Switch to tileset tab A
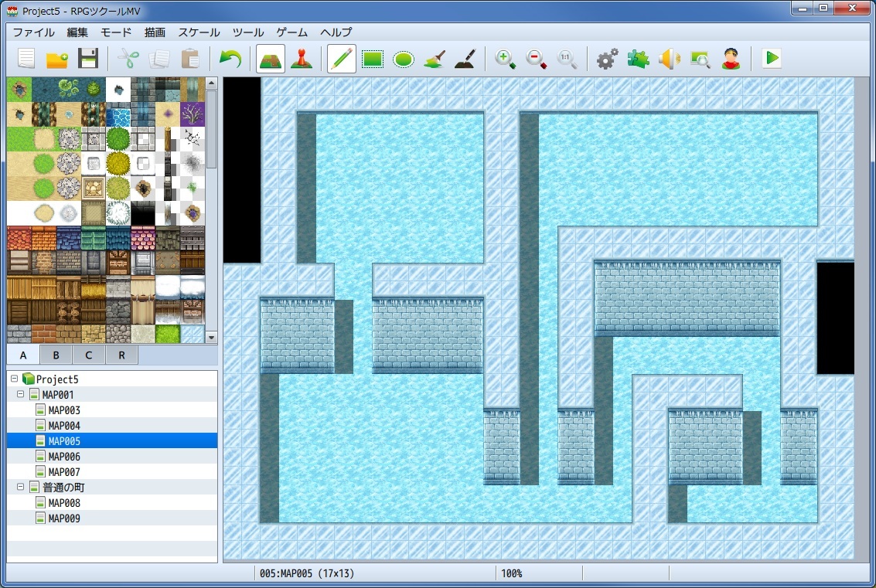This screenshot has height=588, width=876. 23,355
